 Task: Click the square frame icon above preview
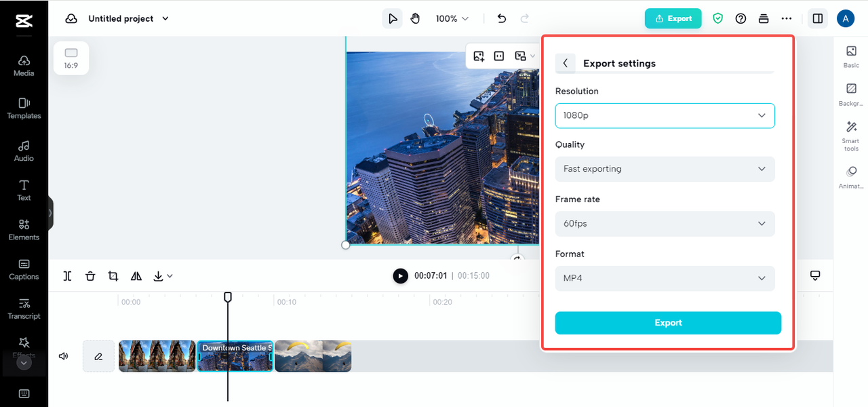coord(499,56)
